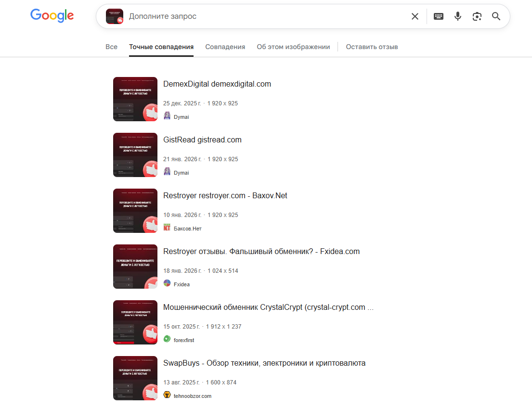Click the uploaded image thumbnail in search bar
The height and width of the screenshot is (408, 532).
114,16
